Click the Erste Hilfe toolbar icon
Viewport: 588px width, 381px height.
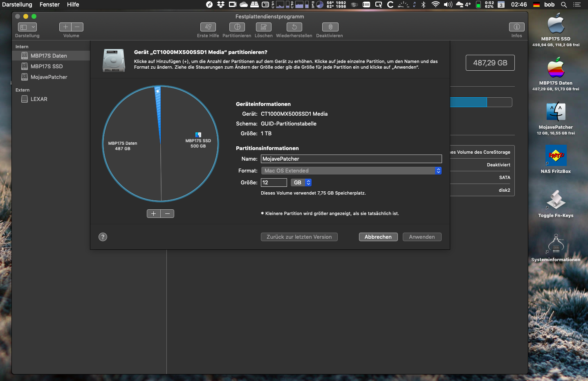208,27
